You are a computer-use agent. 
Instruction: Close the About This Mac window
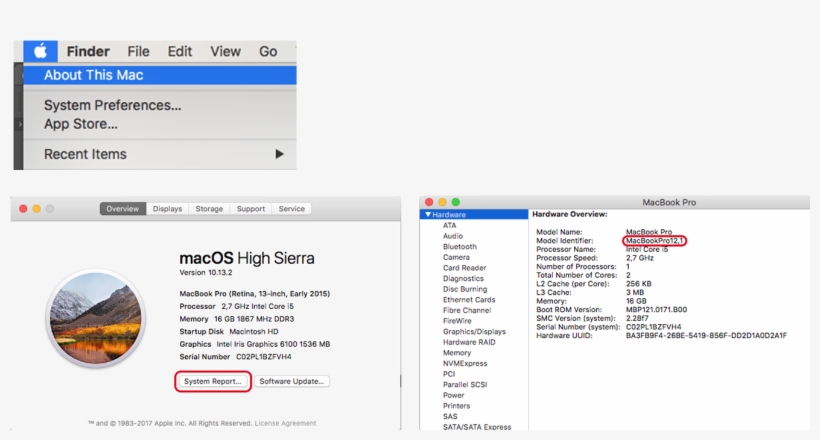point(23,209)
